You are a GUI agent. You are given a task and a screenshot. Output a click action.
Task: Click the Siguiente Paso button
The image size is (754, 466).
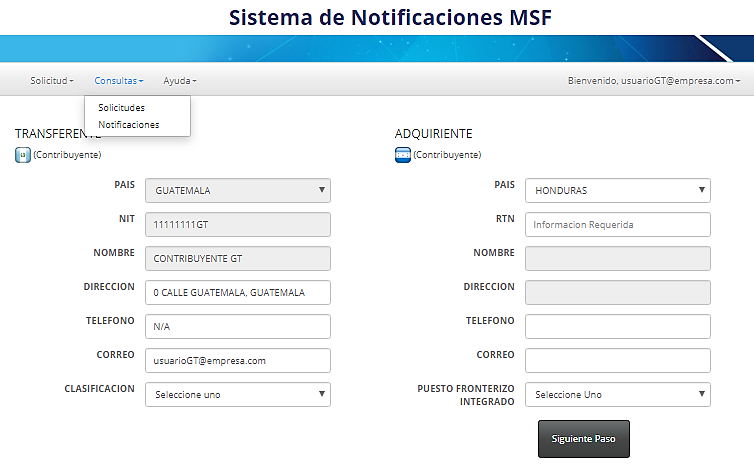tap(584, 439)
